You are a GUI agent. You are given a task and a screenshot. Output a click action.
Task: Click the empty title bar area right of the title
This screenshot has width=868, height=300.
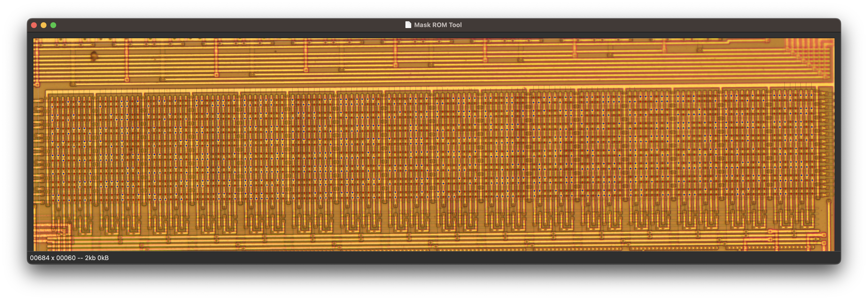(x=640, y=25)
